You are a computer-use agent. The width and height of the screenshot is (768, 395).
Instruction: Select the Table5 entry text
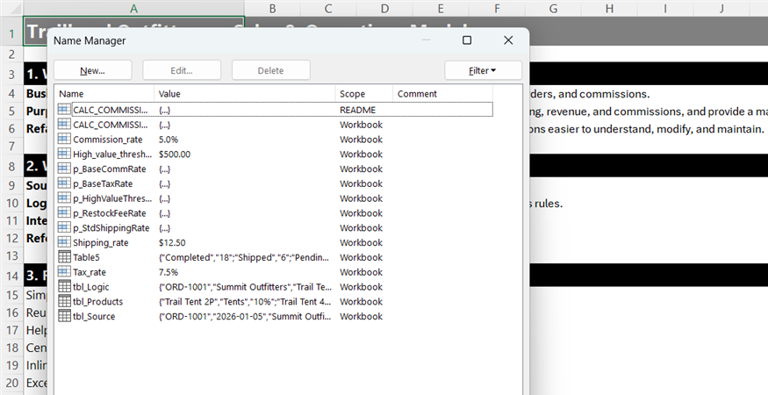click(x=86, y=257)
